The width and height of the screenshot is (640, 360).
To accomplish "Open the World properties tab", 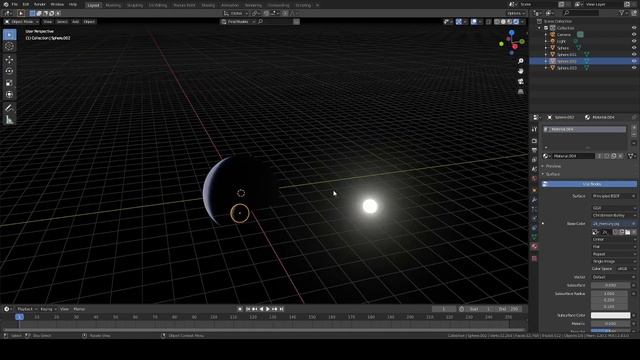I will [x=534, y=179].
